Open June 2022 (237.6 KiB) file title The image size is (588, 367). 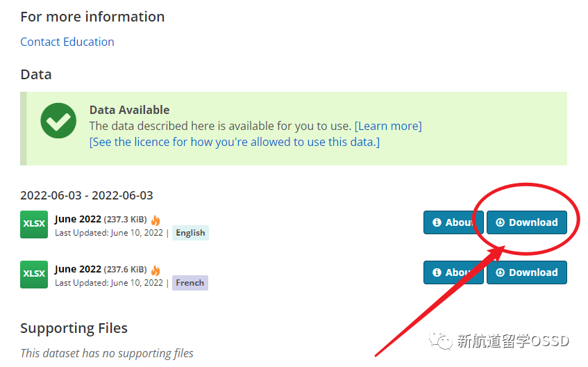(x=101, y=269)
